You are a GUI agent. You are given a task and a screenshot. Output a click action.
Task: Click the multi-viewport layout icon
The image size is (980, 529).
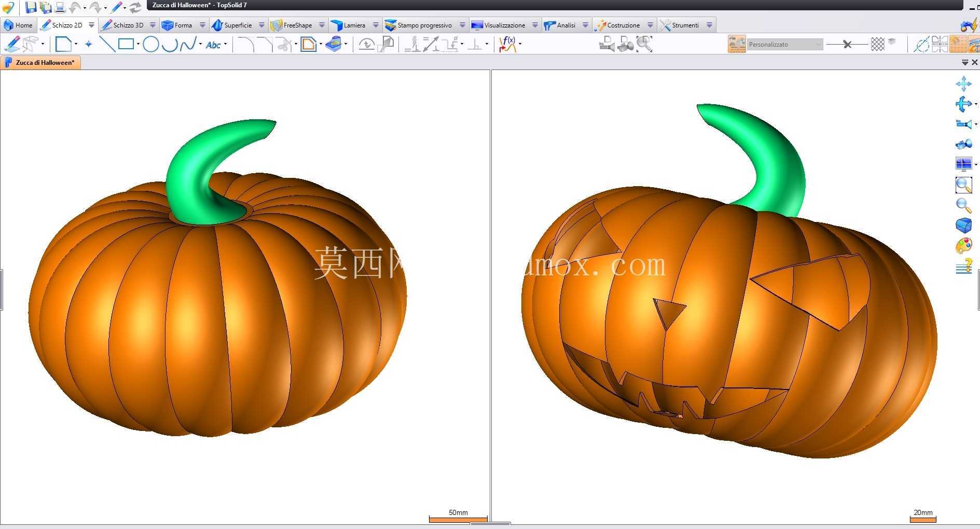[963, 164]
